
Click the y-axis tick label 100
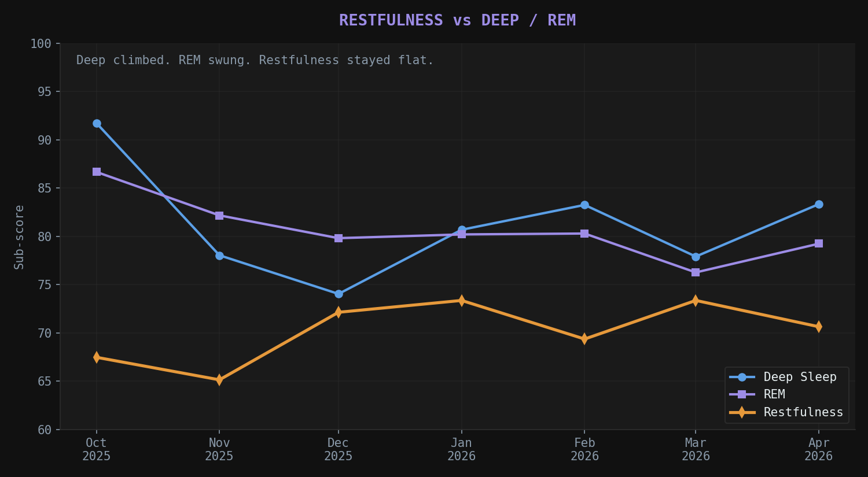pyautogui.click(x=41, y=44)
